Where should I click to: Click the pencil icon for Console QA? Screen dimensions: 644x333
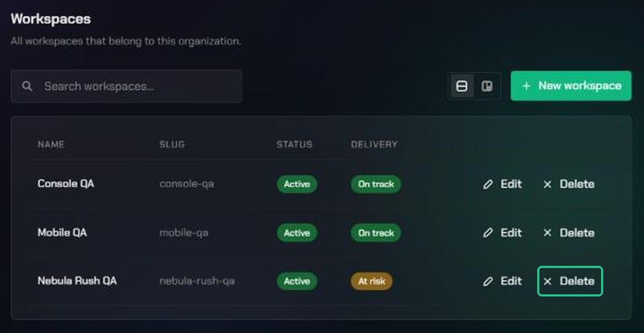point(488,184)
